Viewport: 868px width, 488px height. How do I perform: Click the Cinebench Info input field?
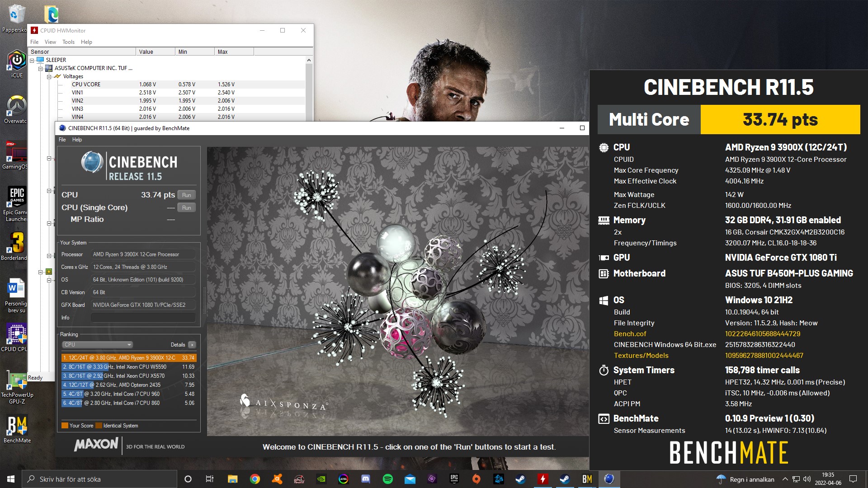pyautogui.click(x=143, y=318)
